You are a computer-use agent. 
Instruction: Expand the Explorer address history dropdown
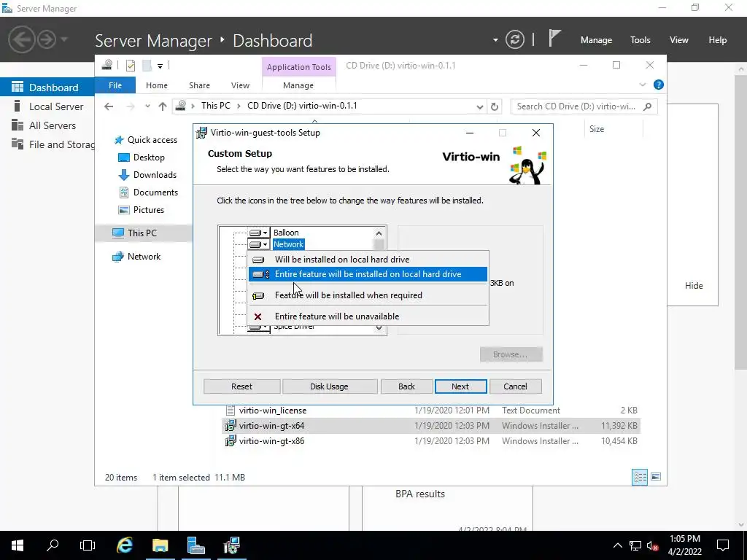pos(480,106)
